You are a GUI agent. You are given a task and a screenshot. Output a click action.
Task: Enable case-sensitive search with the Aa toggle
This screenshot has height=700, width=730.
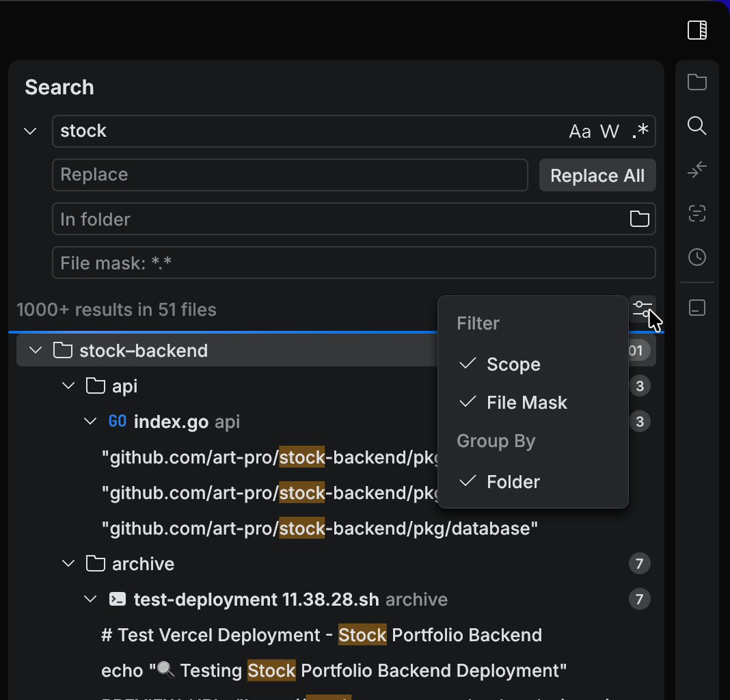(x=580, y=131)
